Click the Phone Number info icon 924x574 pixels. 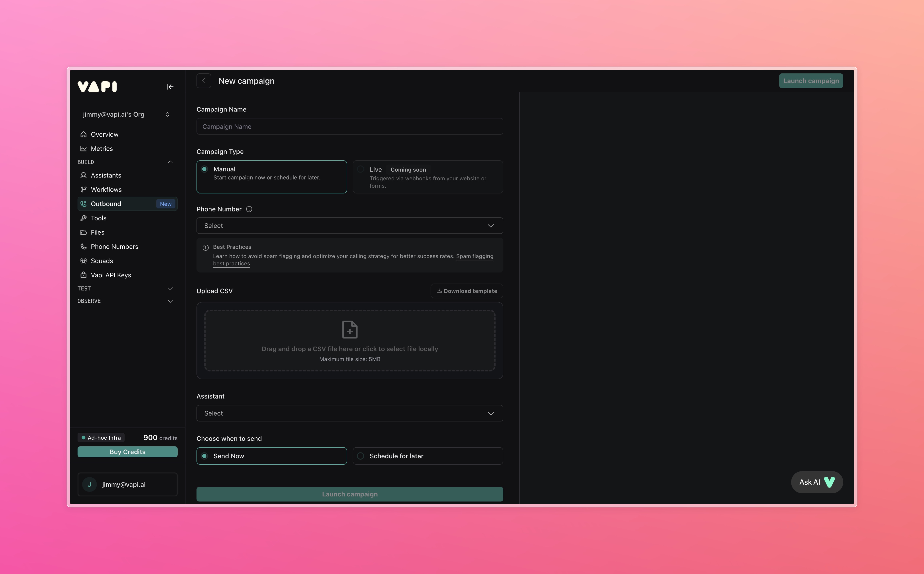[x=249, y=209]
